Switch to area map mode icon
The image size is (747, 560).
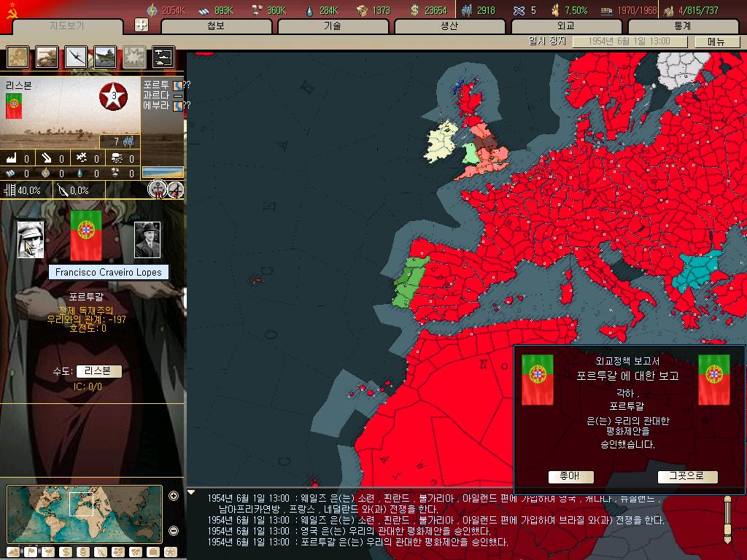pos(136,552)
